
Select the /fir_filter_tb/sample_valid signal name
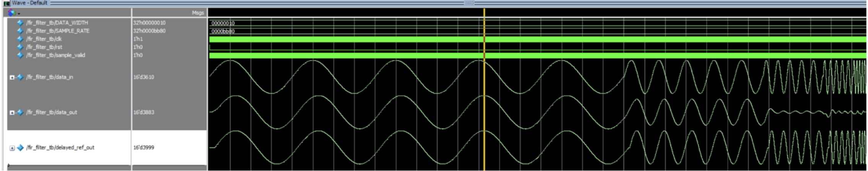pyautogui.click(x=55, y=55)
